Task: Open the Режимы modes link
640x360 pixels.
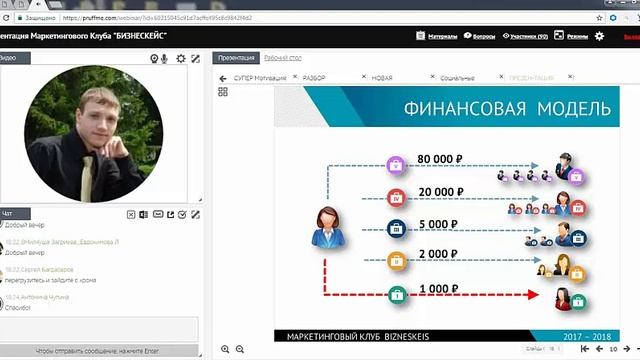Action: [578, 36]
